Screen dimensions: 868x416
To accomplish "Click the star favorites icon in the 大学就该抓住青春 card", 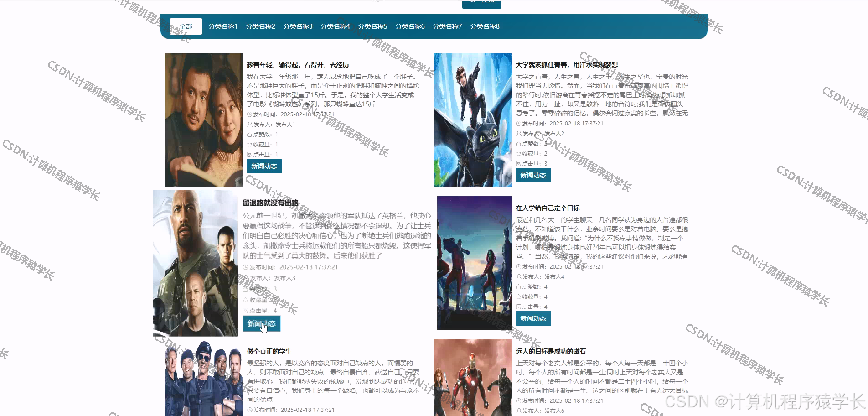I will (518, 154).
